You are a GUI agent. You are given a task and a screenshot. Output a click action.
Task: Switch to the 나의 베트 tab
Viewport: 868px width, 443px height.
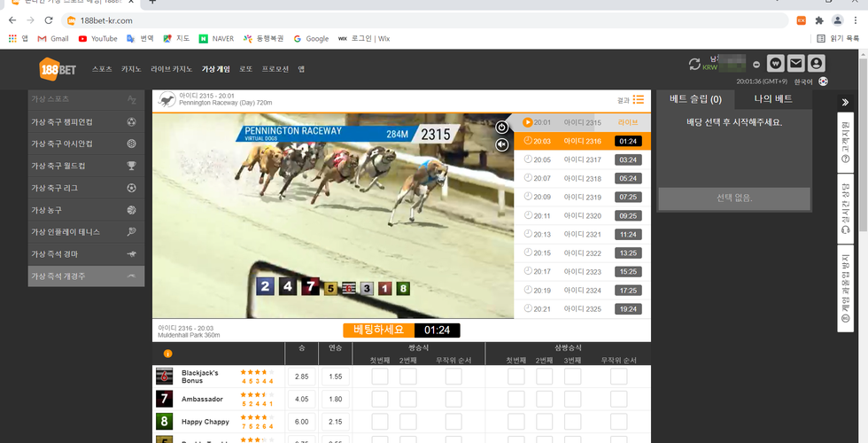tap(773, 99)
